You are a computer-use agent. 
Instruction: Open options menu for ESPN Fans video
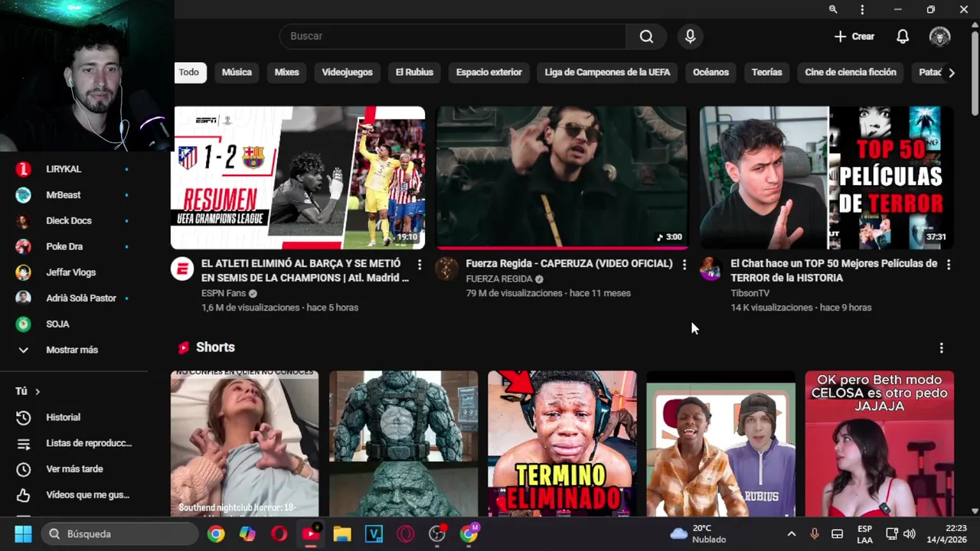click(419, 264)
